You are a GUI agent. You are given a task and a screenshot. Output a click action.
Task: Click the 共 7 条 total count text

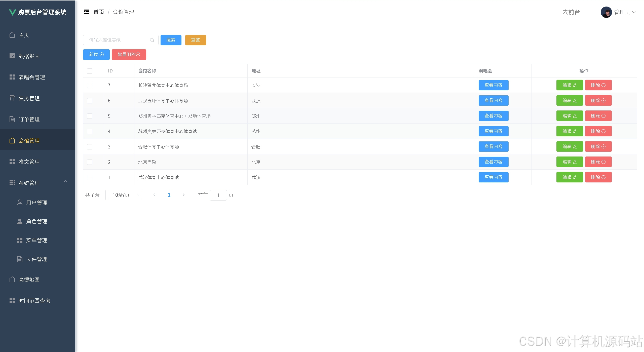click(x=92, y=195)
